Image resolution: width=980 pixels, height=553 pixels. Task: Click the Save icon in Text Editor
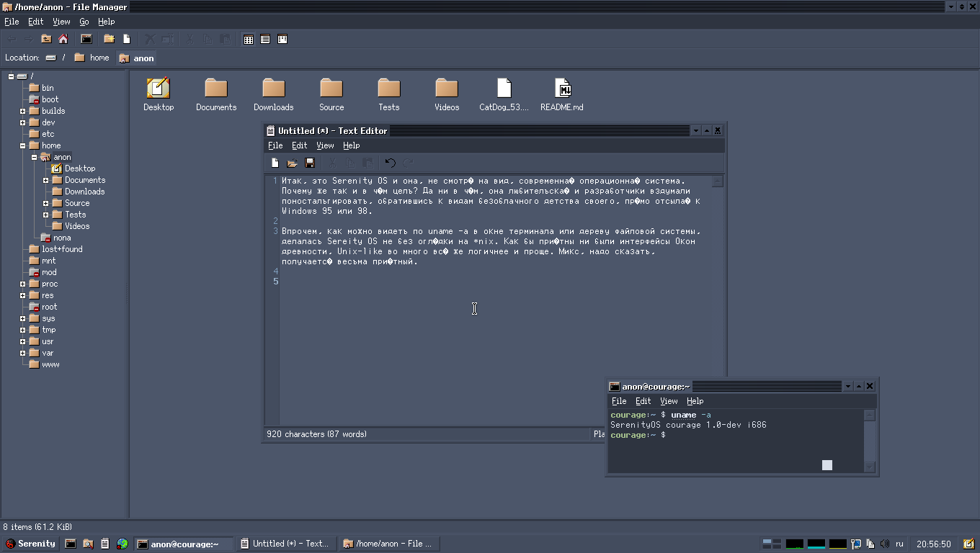310,163
